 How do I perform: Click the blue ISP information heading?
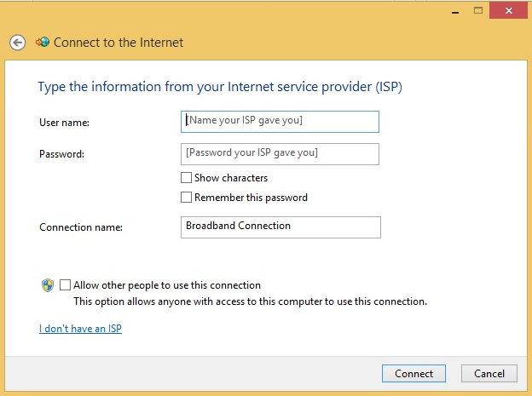pos(220,87)
